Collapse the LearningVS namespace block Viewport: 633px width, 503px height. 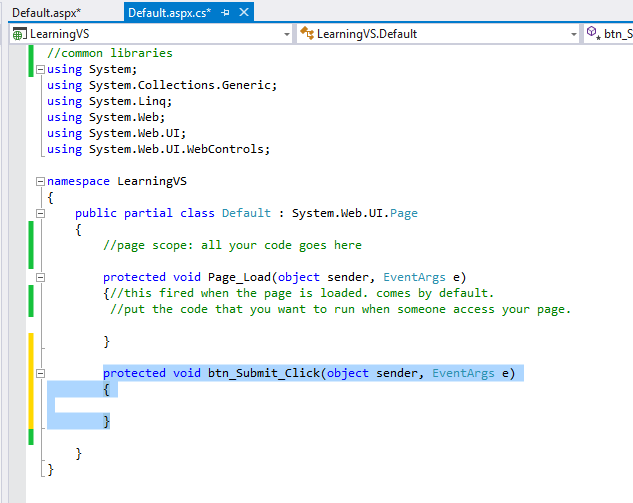[39, 182]
